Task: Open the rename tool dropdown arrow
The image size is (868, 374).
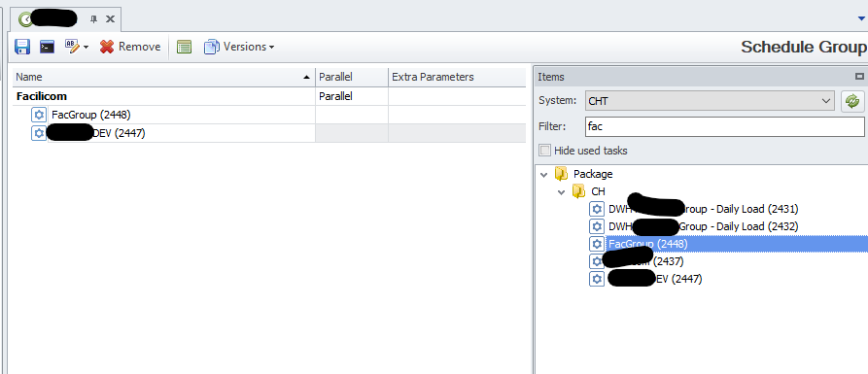Action: click(86, 48)
